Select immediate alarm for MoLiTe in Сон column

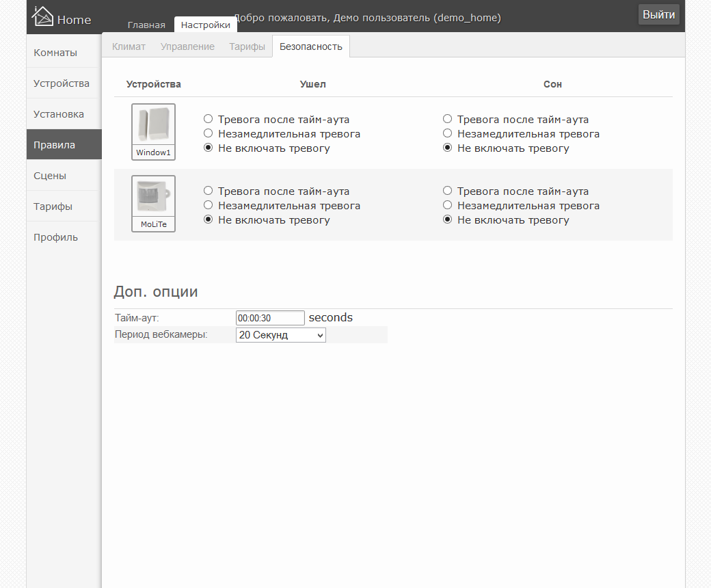448,205
